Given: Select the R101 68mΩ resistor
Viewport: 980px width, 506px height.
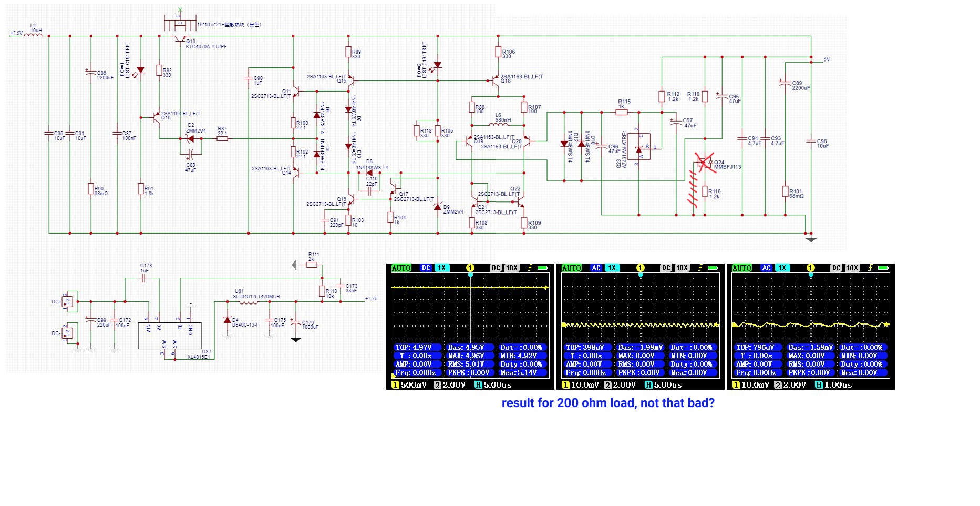Looking at the screenshot, I should [785, 191].
